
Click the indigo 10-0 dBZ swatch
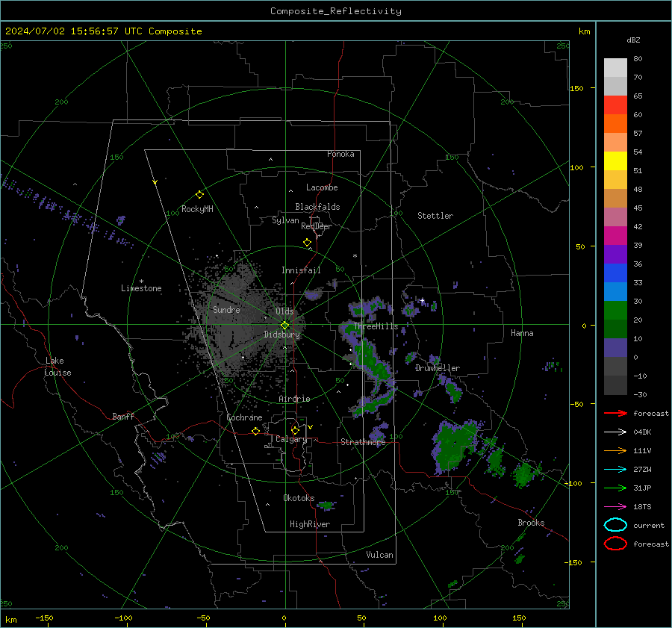click(x=615, y=348)
